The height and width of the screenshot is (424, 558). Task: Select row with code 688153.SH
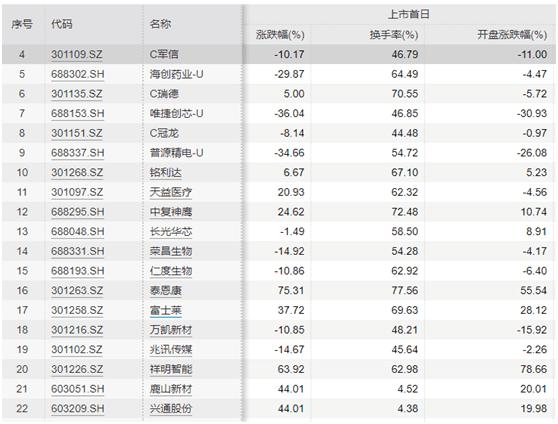279,114
